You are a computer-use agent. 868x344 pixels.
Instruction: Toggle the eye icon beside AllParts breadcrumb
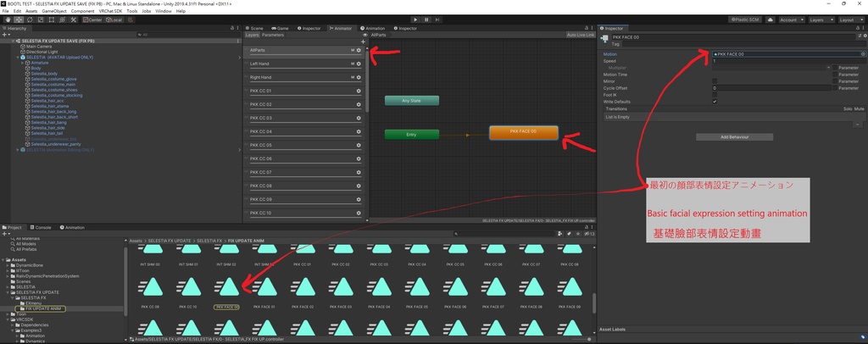click(x=365, y=35)
